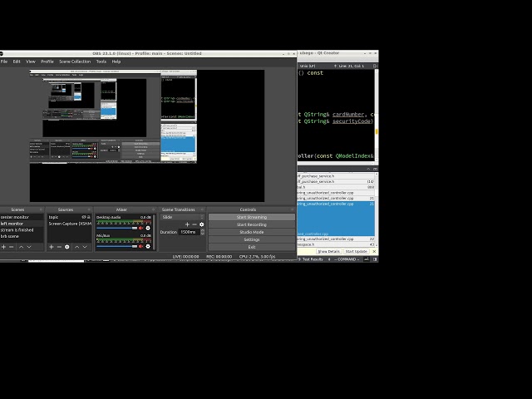Click the Qt Creator editor vertical scrollbar
This screenshot has width=532, height=399.
pyautogui.click(x=377, y=116)
